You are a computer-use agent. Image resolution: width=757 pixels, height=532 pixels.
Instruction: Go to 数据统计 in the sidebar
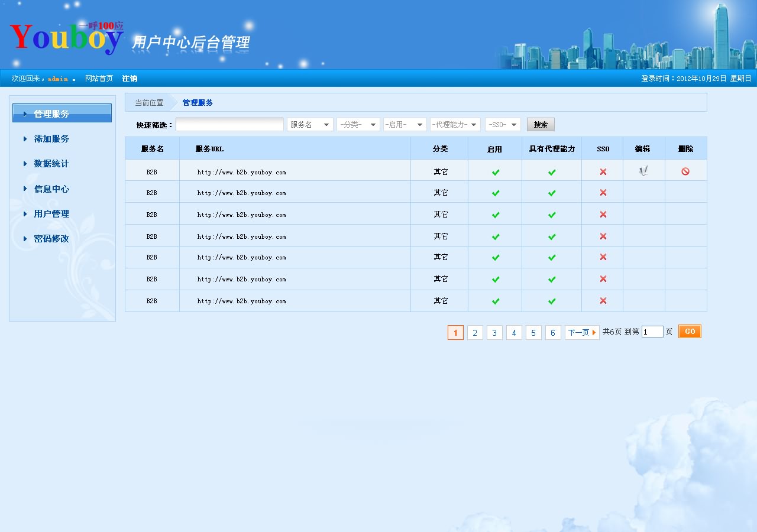51,164
